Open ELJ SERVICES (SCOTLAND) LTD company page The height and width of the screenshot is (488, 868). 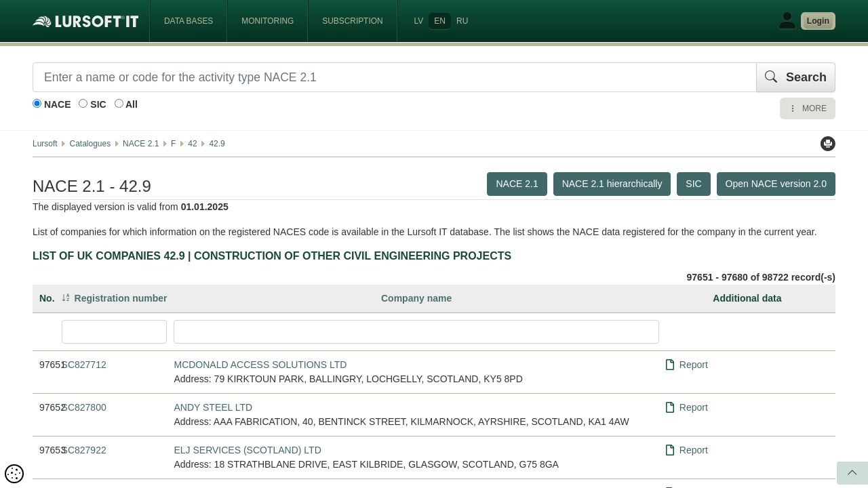(x=248, y=450)
